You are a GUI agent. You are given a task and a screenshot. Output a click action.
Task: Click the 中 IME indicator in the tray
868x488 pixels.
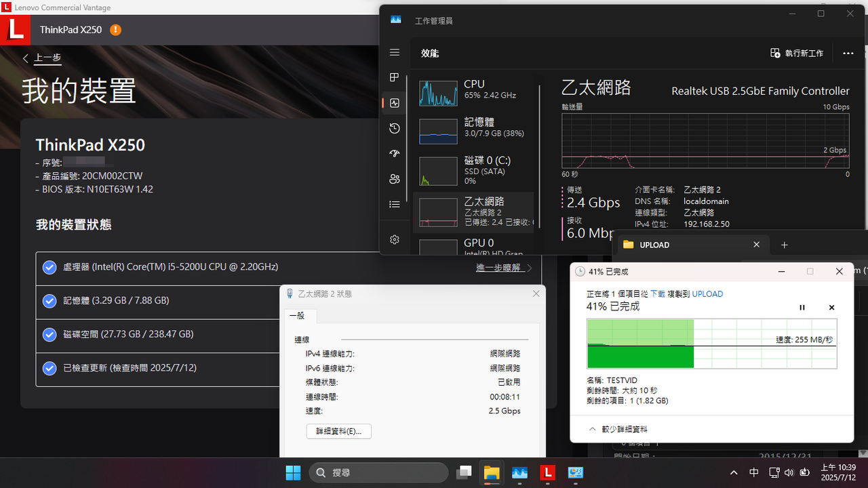point(754,472)
